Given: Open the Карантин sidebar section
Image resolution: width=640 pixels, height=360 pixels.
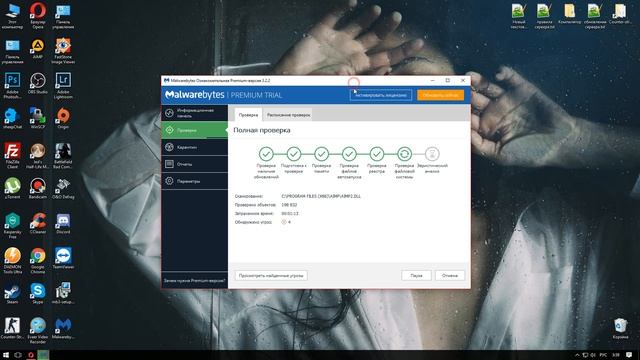Looking at the screenshot, I should (194, 147).
